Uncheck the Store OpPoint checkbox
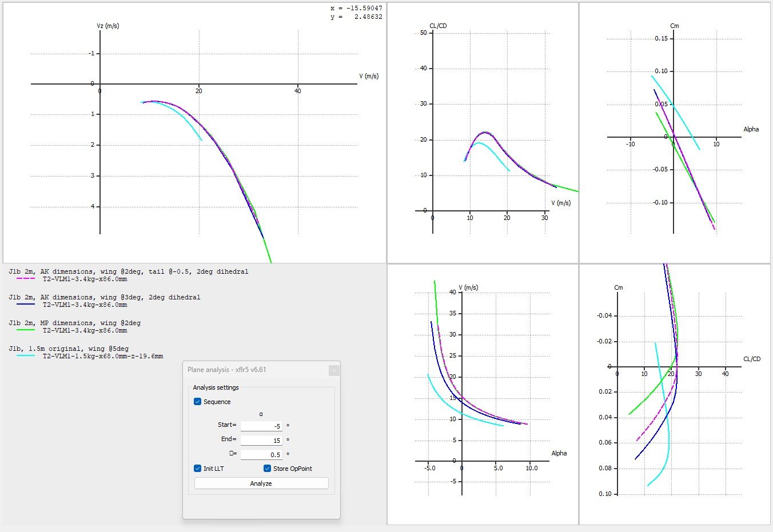This screenshot has width=773, height=532. 267,469
